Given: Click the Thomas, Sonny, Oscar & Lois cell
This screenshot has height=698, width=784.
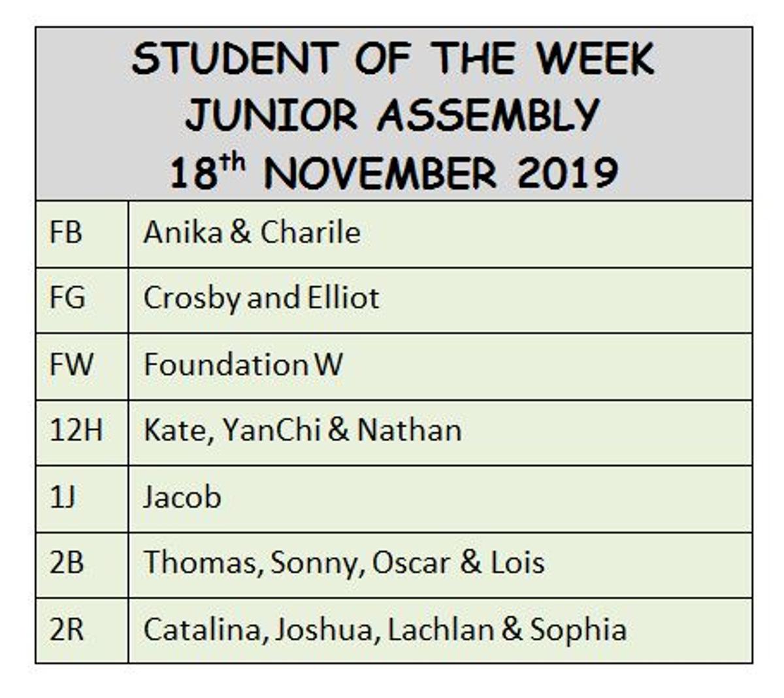Looking at the screenshot, I should pos(440,565).
